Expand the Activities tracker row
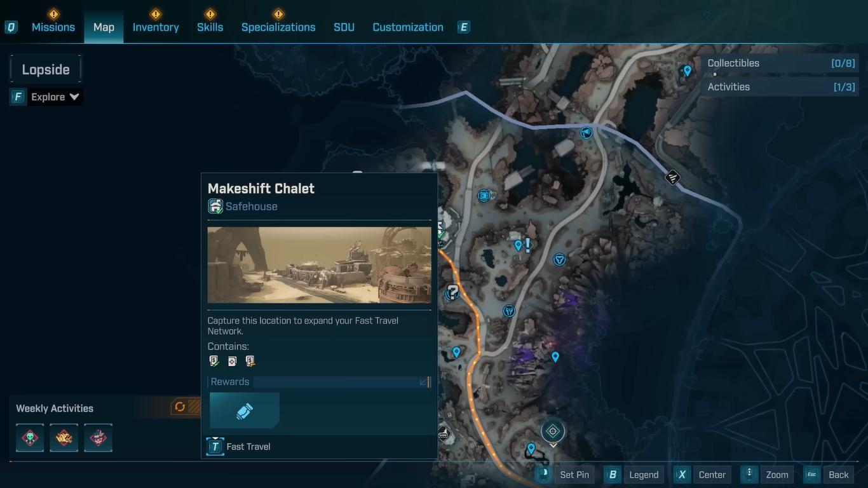 (780, 87)
